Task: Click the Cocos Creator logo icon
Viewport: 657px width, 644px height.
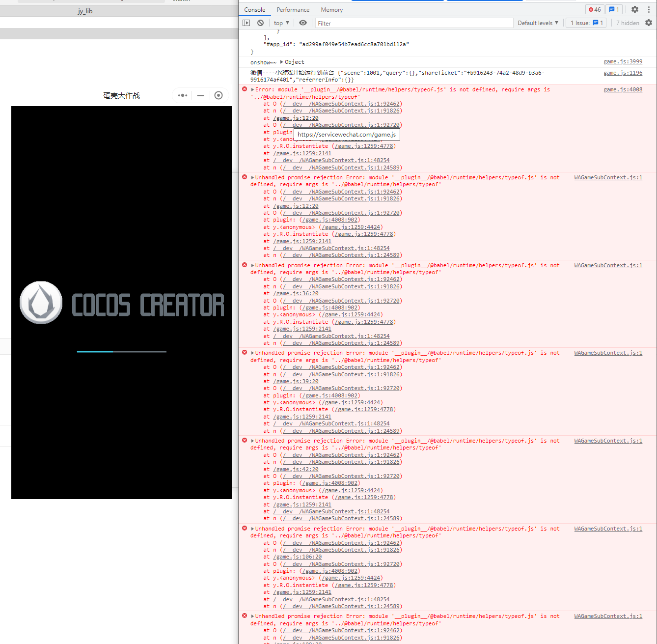Action: point(41,303)
